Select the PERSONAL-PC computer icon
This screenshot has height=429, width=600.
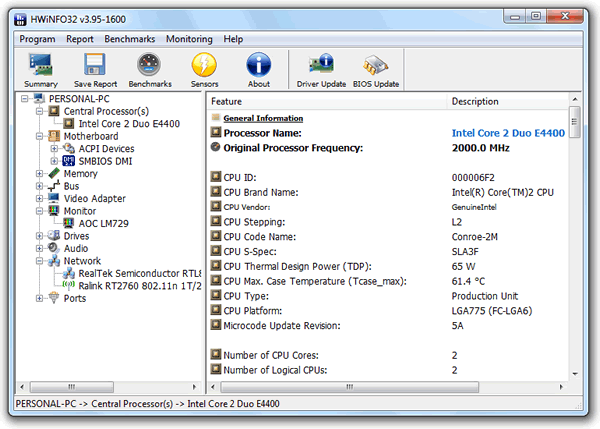[39, 98]
